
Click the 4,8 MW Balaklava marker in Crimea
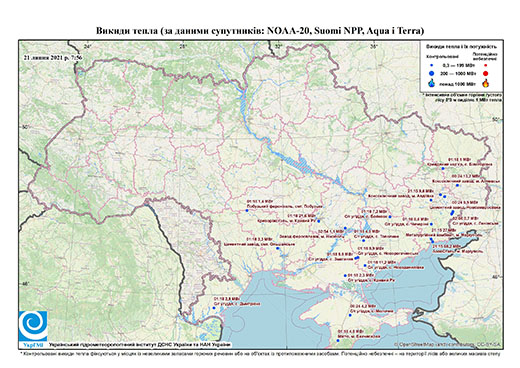337,341
